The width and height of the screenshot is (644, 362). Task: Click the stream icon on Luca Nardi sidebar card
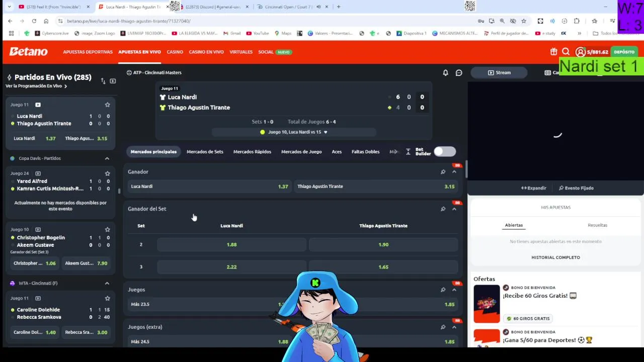click(x=38, y=105)
